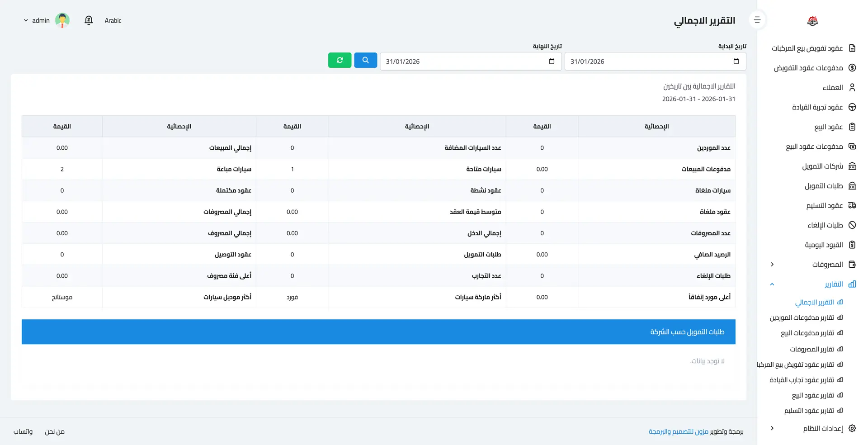Expand إعدادات النظام settings menu
Image resolution: width=868 pixels, height=445 pixels.
point(822,428)
